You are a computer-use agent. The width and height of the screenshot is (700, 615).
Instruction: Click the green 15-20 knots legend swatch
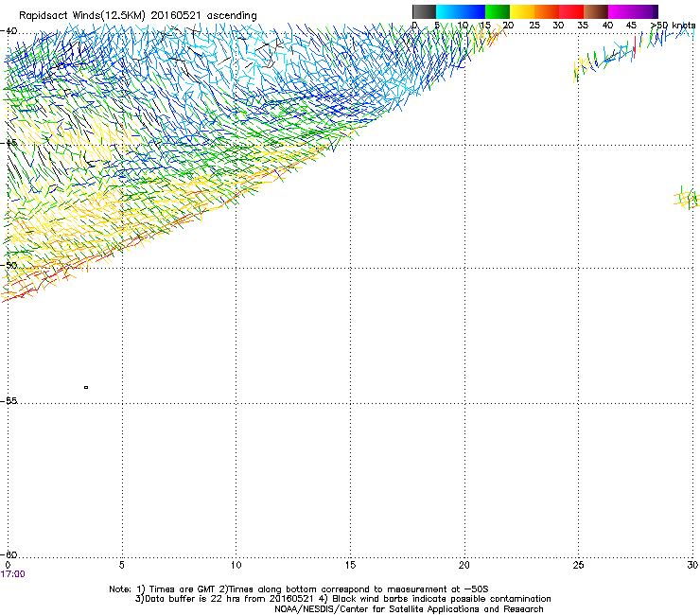pyautogui.click(x=498, y=11)
